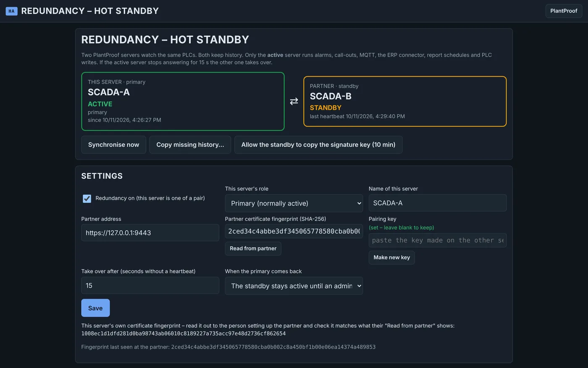Click the swap arrows icon between servers
This screenshot has width=588, height=368.
[294, 101]
